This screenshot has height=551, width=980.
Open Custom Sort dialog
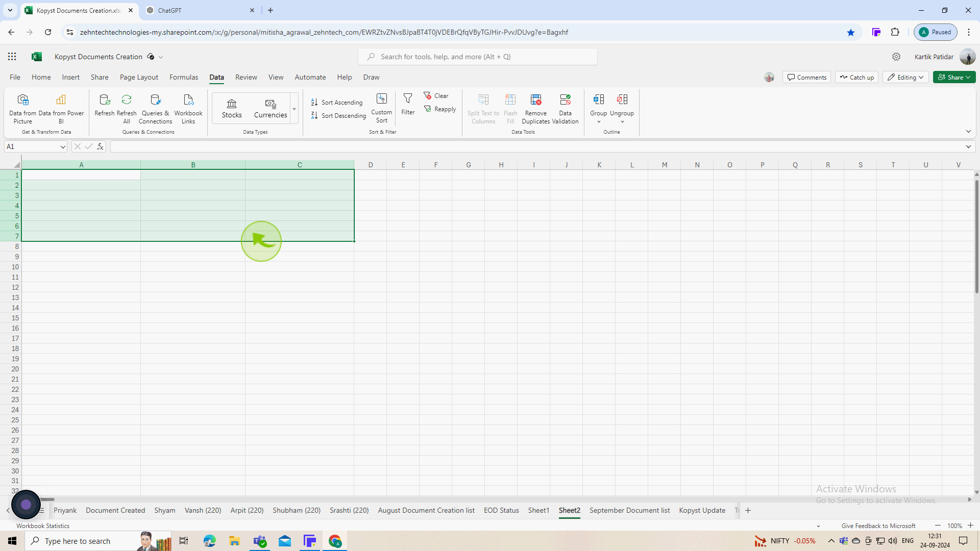pyautogui.click(x=382, y=108)
